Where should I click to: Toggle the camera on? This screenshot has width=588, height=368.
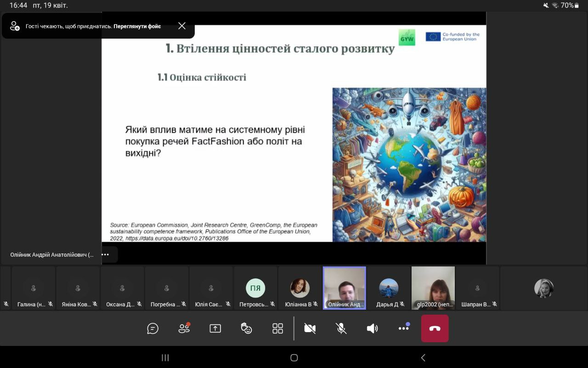pos(310,328)
